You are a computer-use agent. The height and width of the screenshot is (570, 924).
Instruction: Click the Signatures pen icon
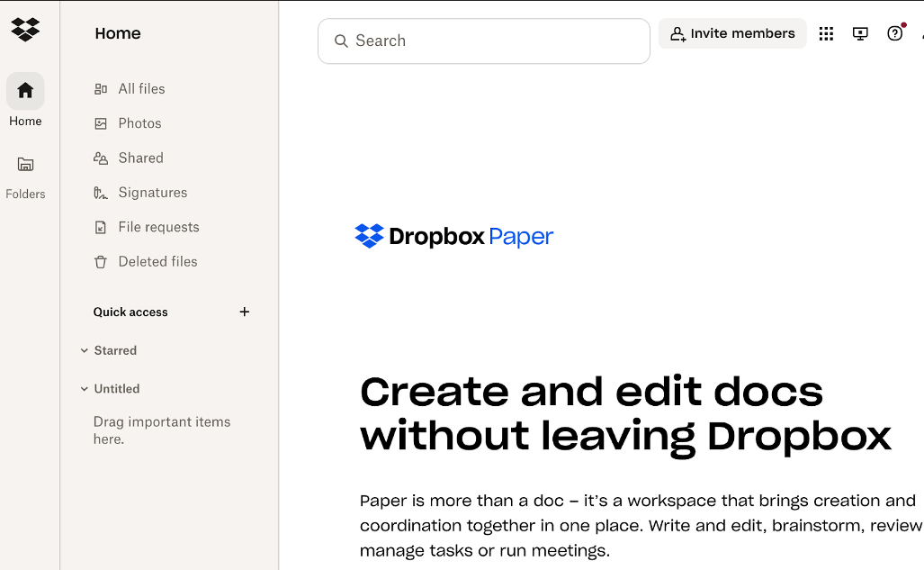(101, 193)
